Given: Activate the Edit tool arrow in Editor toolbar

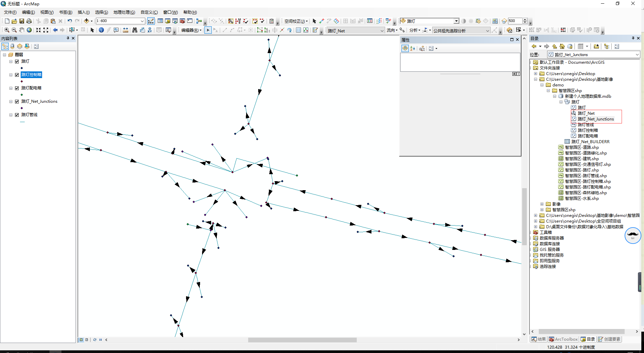Looking at the screenshot, I should [x=208, y=30].
